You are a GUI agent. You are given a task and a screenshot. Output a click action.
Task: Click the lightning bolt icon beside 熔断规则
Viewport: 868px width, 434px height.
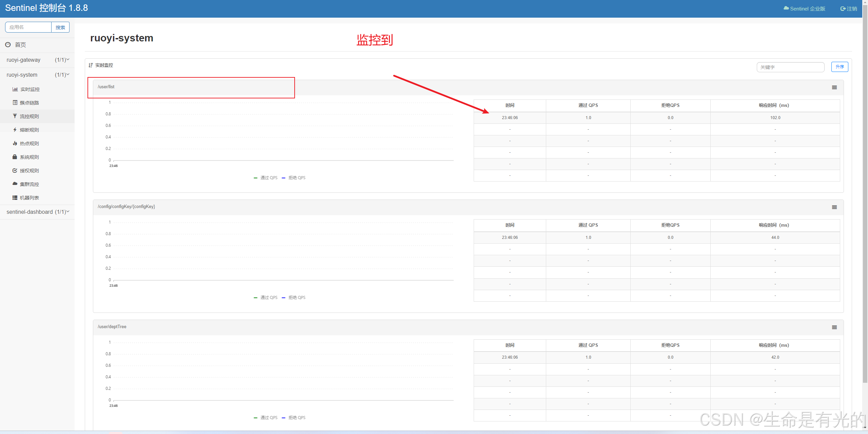pyautogui.click(x=15, y=130)
